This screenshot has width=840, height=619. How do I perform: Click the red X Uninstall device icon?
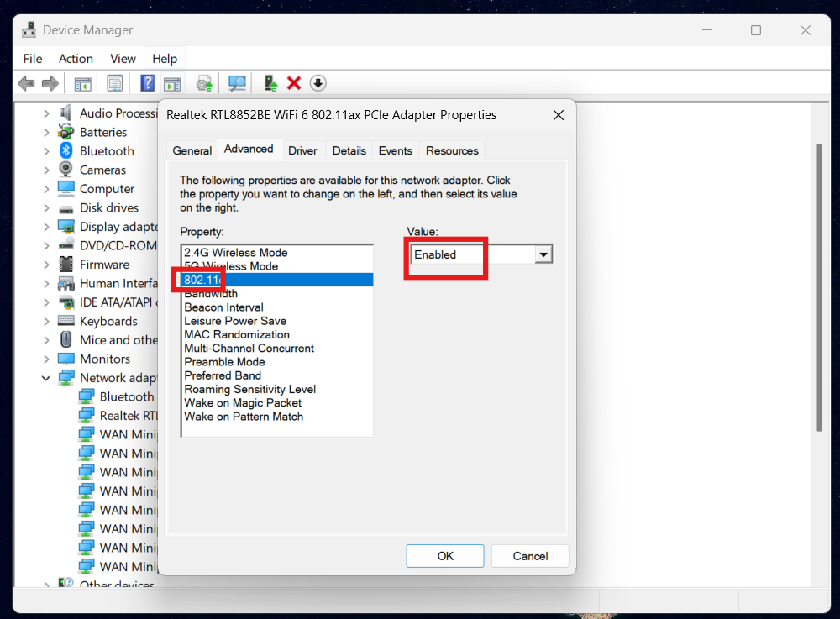coord(293,83)
